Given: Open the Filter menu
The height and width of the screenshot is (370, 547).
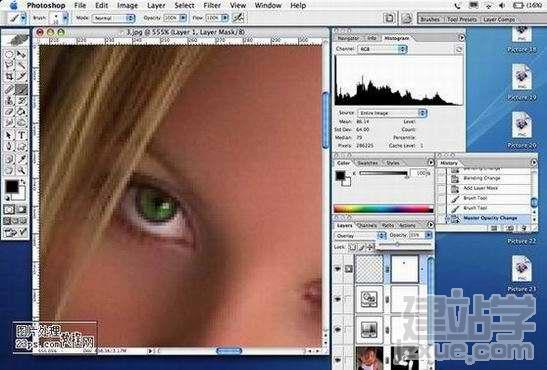Looking at the screenshot, I should click(x=212, y=6).
